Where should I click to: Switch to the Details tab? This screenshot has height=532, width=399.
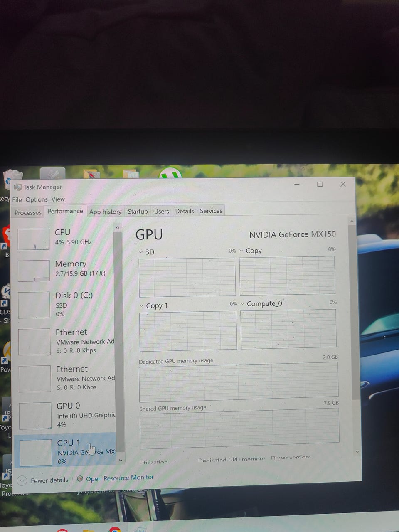(185, 211)
